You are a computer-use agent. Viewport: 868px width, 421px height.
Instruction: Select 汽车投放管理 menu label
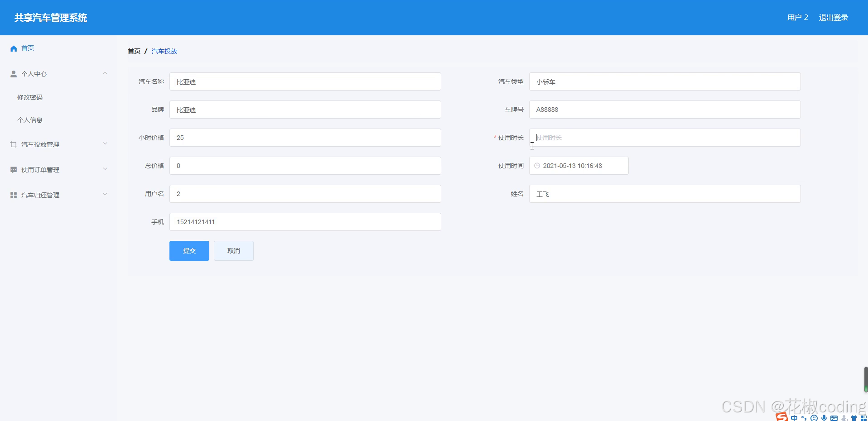coord(40,144)
